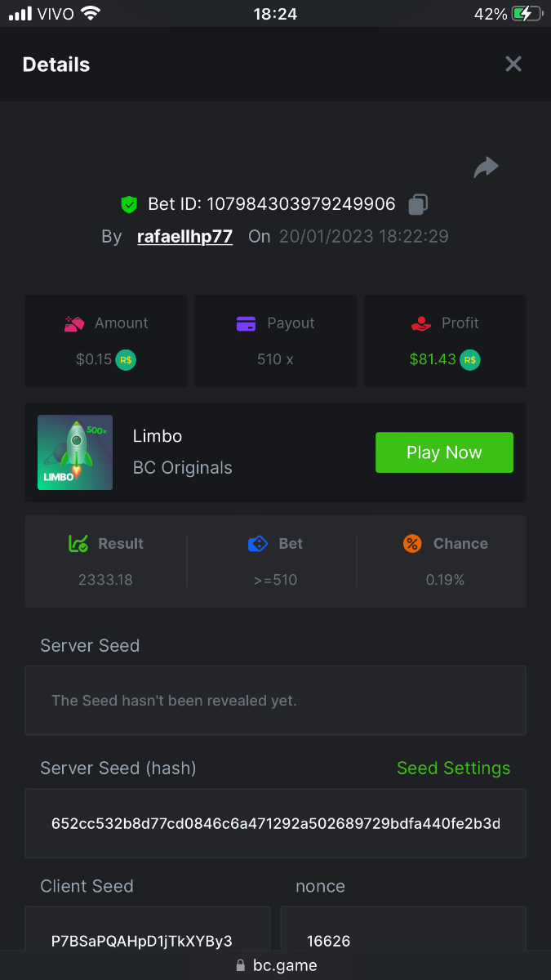
Task: Click the R$ currency badge beside Profit
Action: (470, 359)
